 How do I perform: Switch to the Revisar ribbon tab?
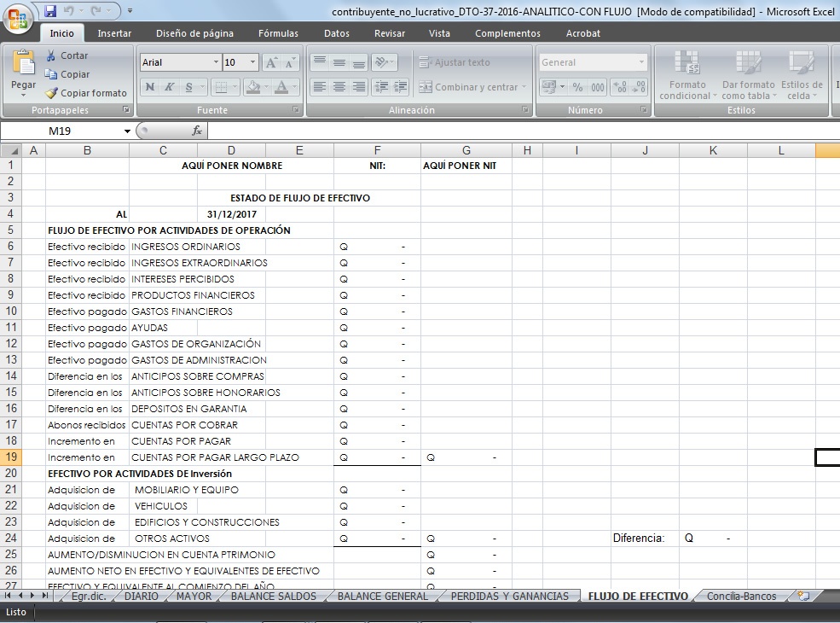[x=390, y=33]
